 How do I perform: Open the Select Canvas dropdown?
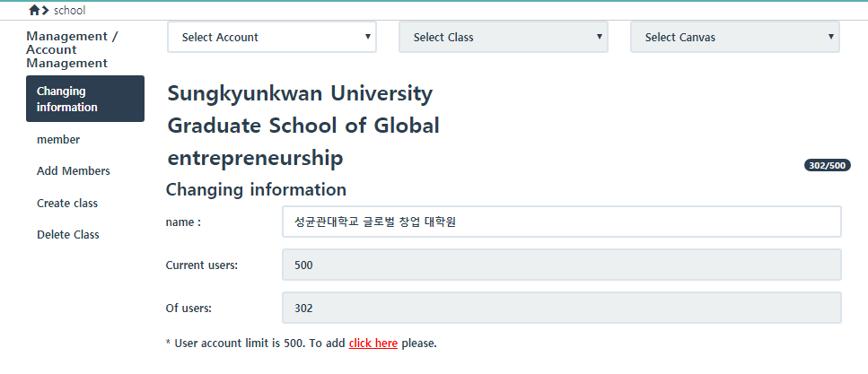(734, 37)
